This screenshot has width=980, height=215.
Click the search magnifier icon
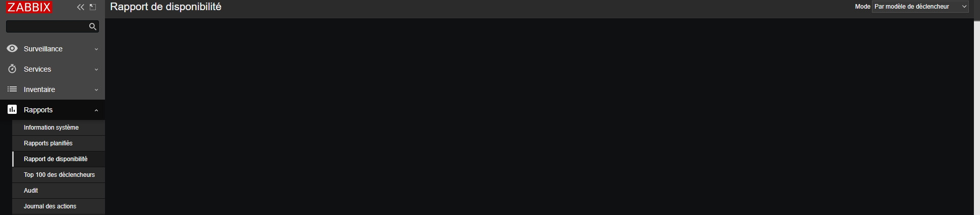pos(93,26)
